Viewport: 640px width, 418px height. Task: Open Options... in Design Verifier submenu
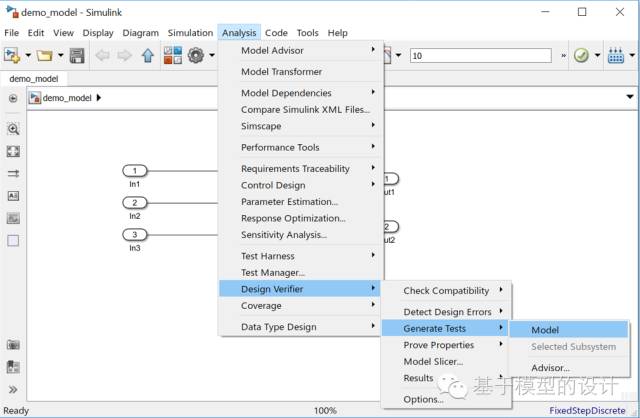tap(423, 399)
